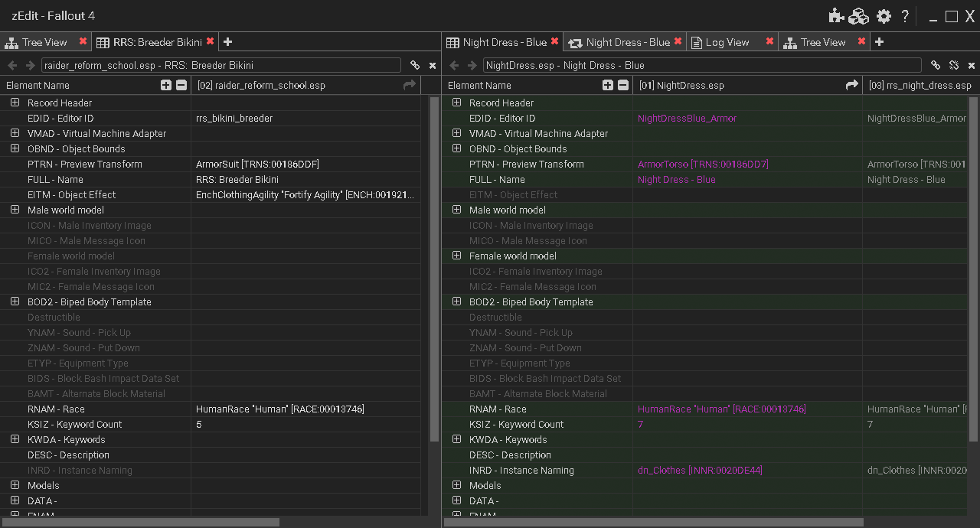The width and height of the screenshot is (980, 528).
Task: Select left pane HumanRace Race value
Action: coord(280,409)
